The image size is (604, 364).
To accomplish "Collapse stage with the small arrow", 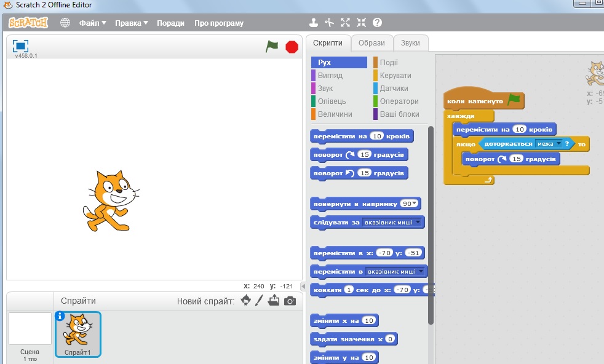I will 303,286.
